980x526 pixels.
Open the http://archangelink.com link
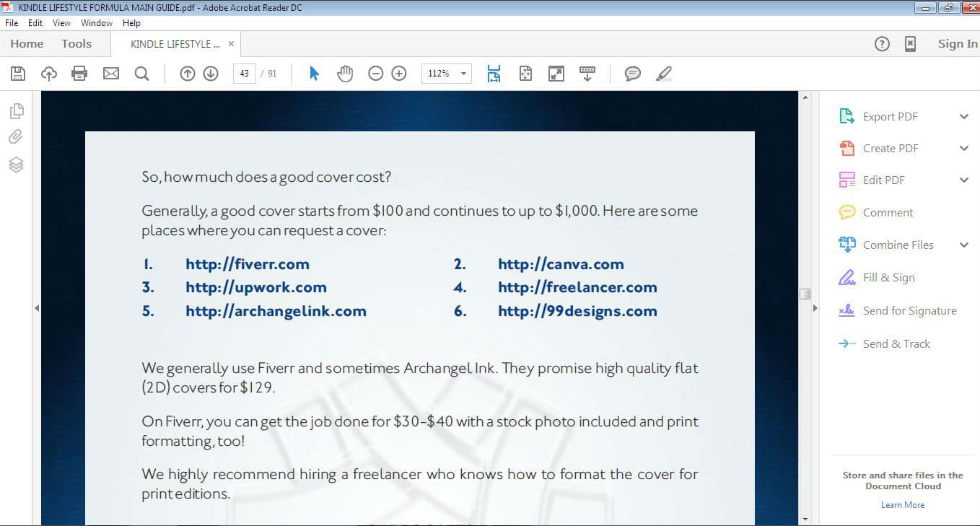click(276, 311)
